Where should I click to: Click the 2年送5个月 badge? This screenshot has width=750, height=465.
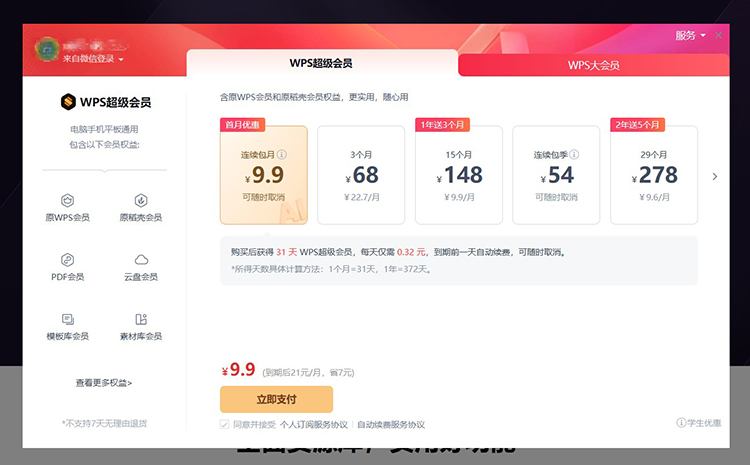638,124
